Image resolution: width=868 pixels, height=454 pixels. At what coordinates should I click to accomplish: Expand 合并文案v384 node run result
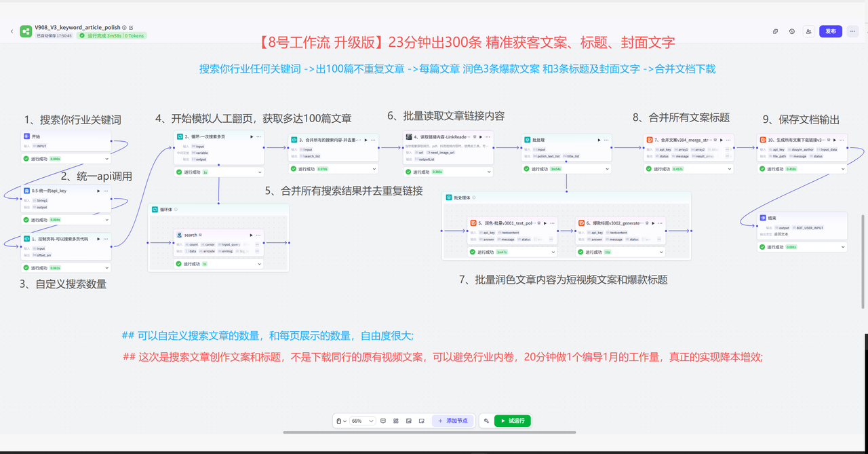click(x=729, y=169)
